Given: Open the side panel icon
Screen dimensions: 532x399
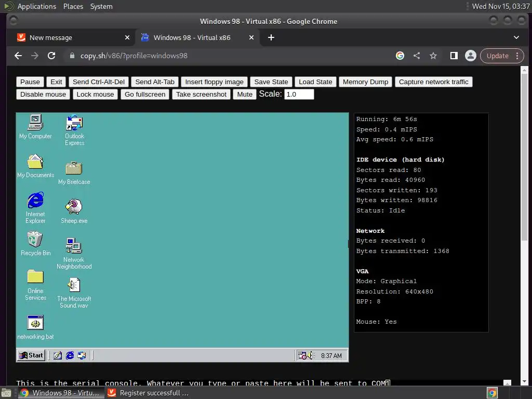Looking at the screenshot, I should tap(454, 56).
